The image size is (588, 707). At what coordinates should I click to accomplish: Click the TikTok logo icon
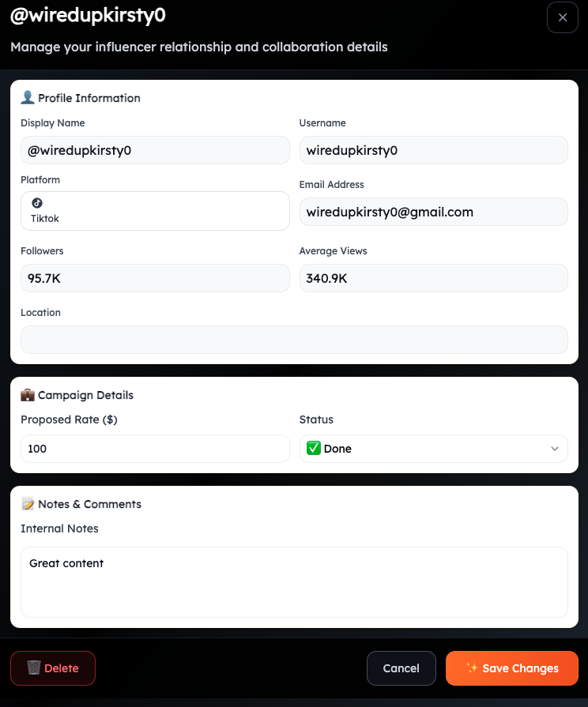(x=36, y=203)
